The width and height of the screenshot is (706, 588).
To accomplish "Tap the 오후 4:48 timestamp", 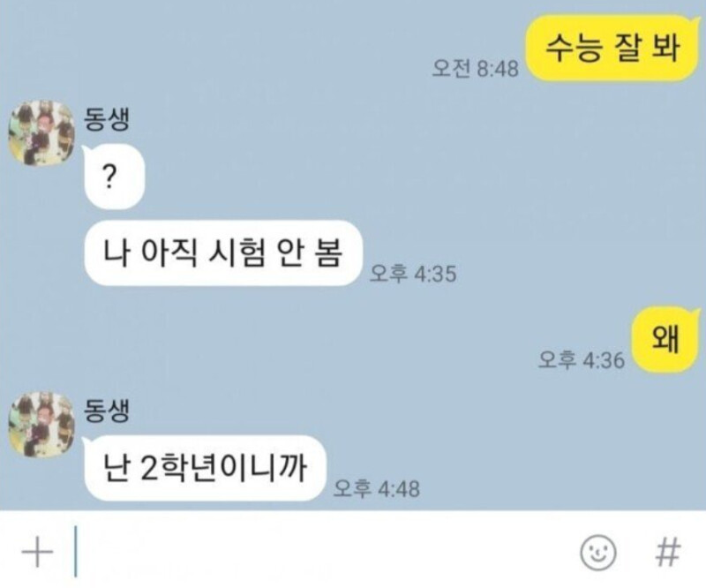I will click(377, 488).
